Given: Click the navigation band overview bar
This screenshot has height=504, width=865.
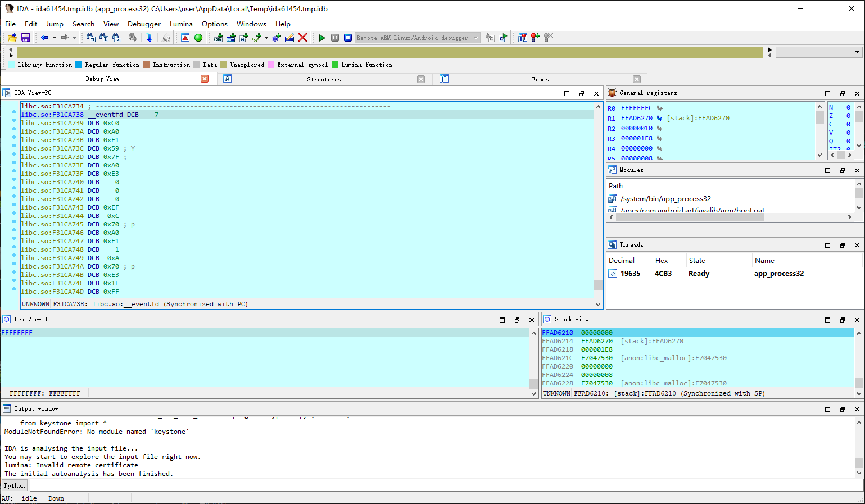Looking at the screenshot, I should click(390, 52).
